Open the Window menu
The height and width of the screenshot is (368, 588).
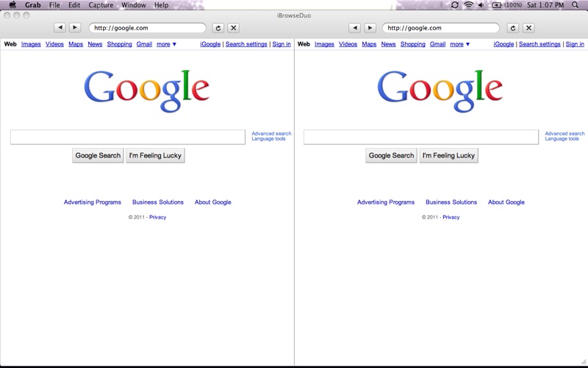coord(134,5)
